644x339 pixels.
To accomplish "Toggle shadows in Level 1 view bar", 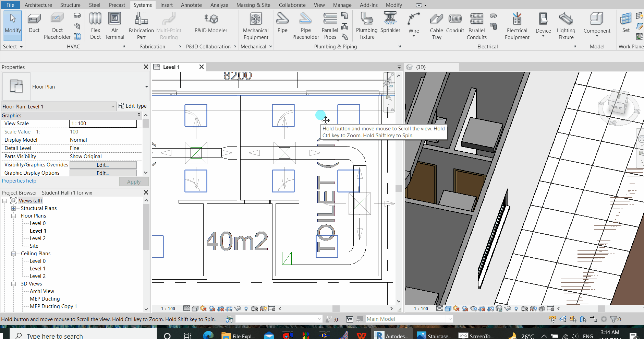I will [212, 308].
